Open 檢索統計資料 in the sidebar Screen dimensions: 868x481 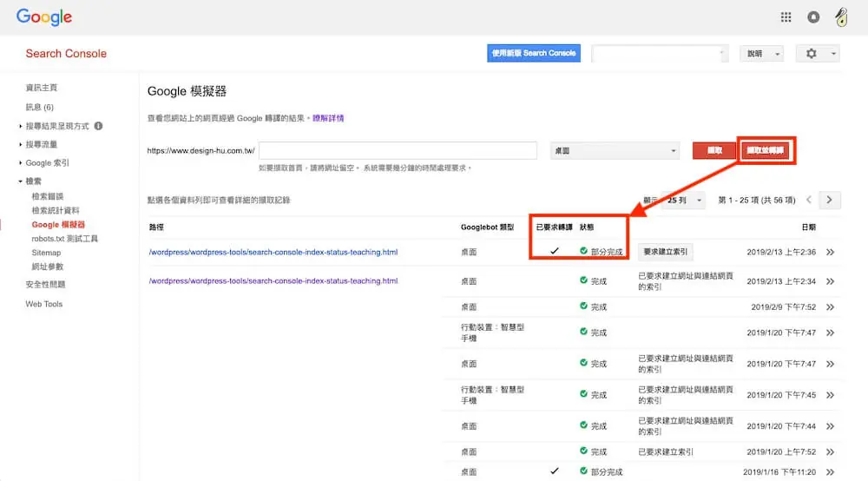56,210
